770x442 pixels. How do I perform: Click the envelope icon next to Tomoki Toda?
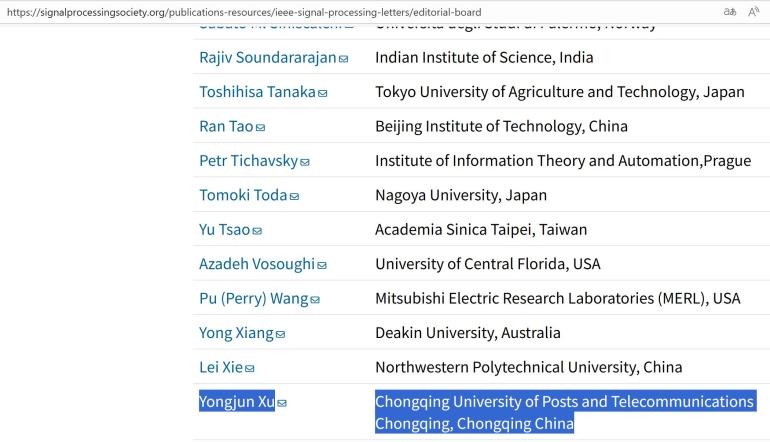(x=294, y=196)
